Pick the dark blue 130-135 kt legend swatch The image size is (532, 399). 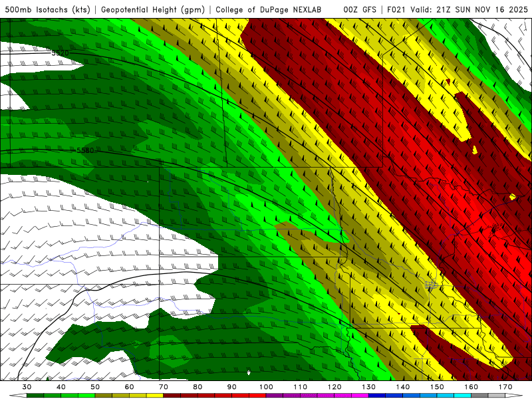point(377,396)
